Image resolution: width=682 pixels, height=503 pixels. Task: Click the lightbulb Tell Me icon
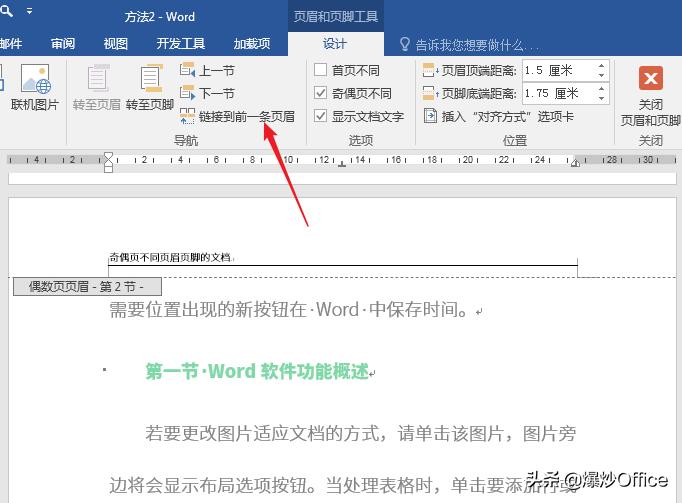point(405,44)
